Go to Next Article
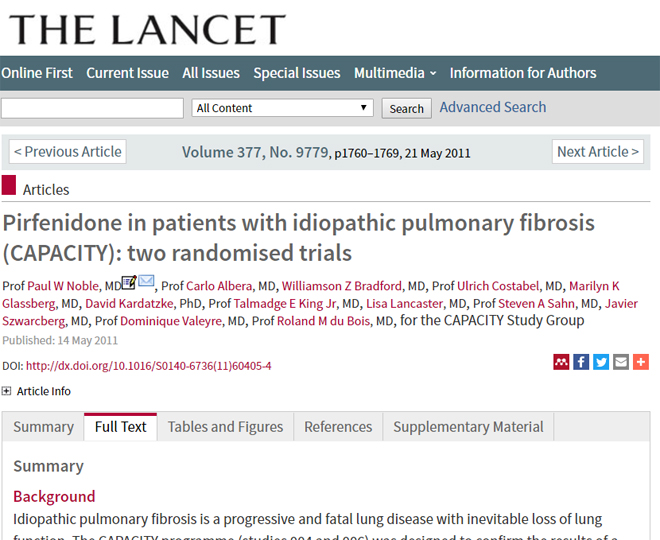The width and height of the screenshot is (660, 540). (x=598, y=152)
